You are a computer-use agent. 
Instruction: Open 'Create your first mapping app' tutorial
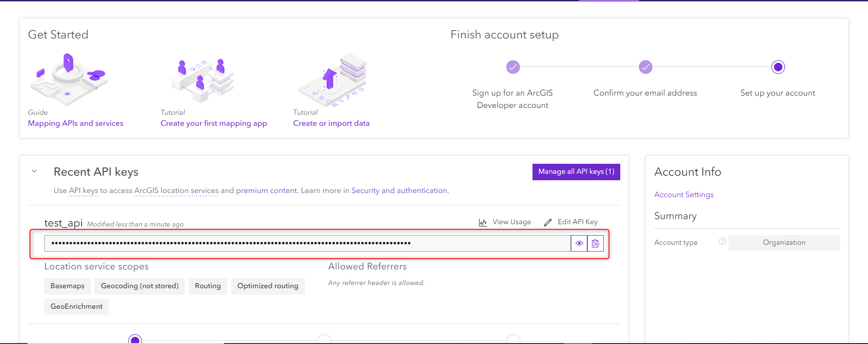[213, 124]
